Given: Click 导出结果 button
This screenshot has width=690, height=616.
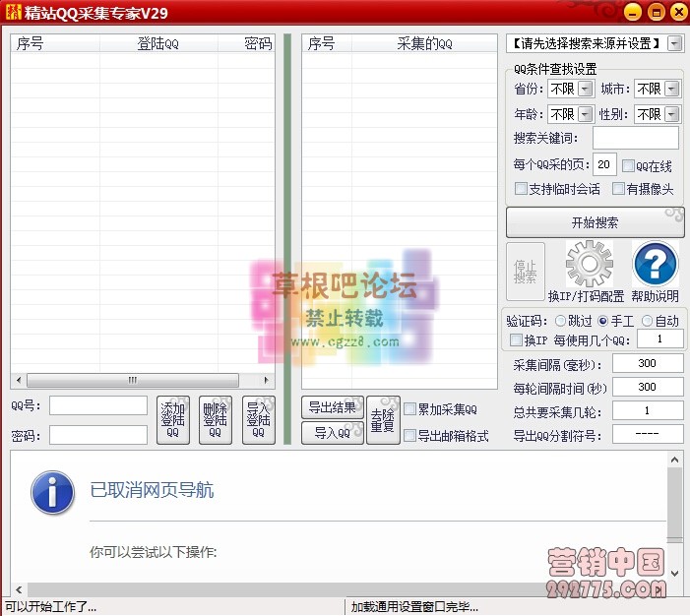Looking at the screenshot, I should (333, 407).
